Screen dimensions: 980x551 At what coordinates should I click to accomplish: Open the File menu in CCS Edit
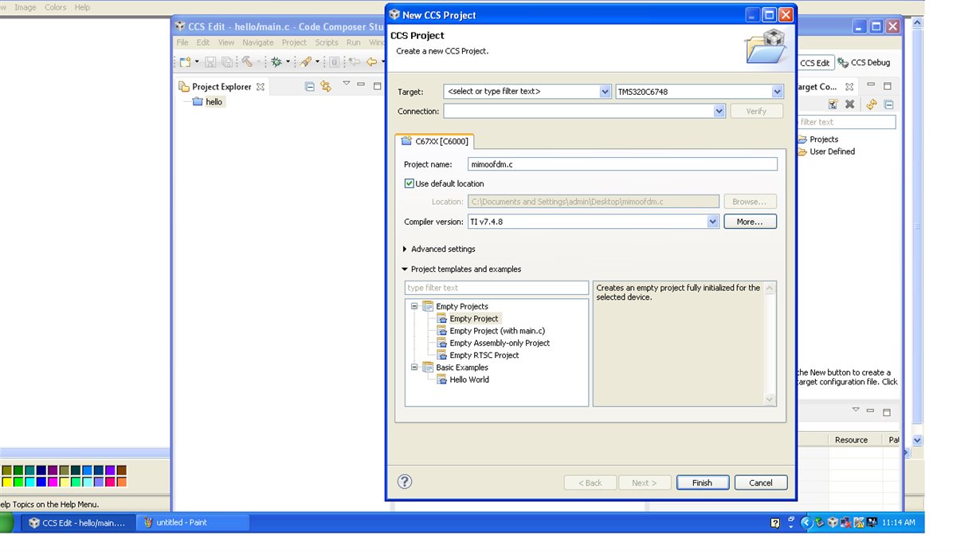coord(182,42)
